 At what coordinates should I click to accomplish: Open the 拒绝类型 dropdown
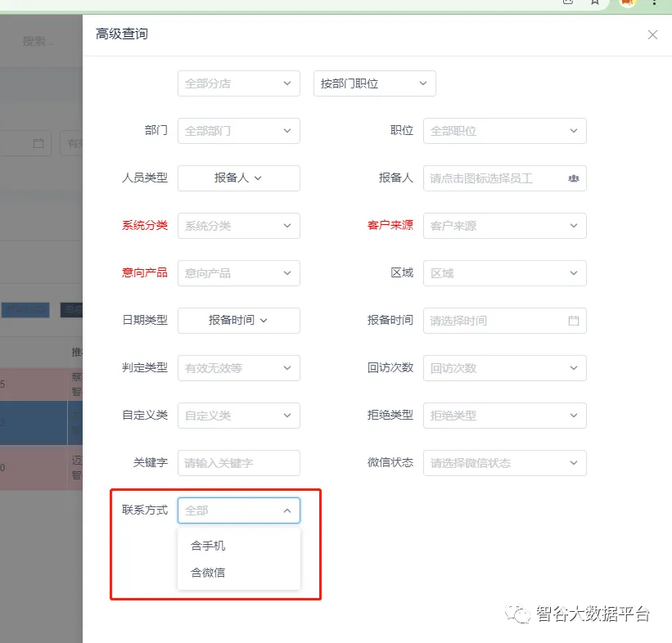click(x=504, y=416)
